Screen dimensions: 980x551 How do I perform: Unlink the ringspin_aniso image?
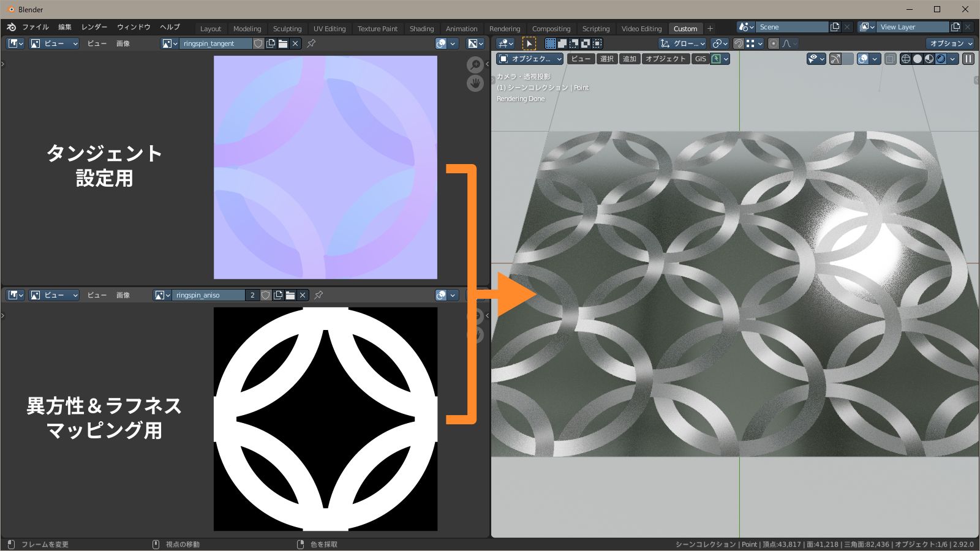tap(303, 295)
